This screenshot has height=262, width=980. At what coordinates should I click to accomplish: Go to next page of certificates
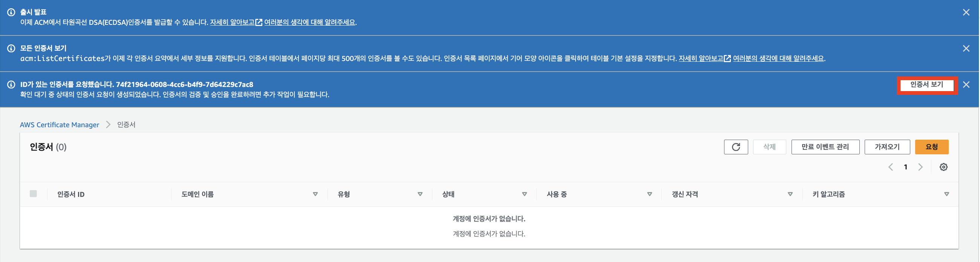click(921, 167)
